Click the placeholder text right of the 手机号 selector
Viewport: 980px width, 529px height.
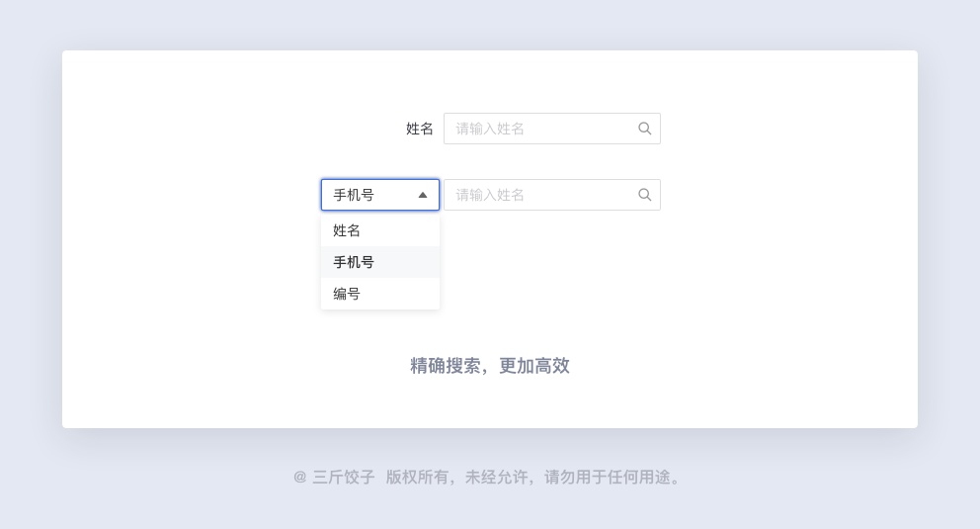point(490,195)
